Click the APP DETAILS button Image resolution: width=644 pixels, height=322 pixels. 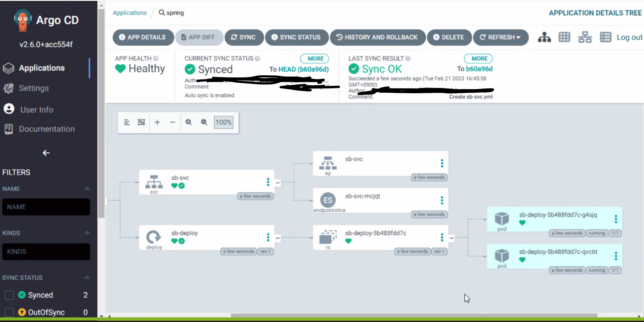[143, 37]
